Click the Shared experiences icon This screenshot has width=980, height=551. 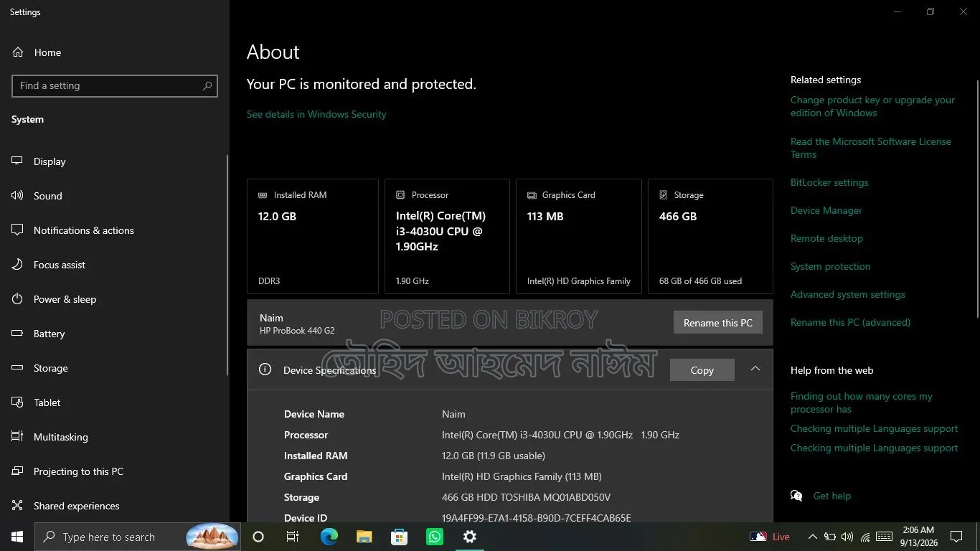[x=18, y=506]
